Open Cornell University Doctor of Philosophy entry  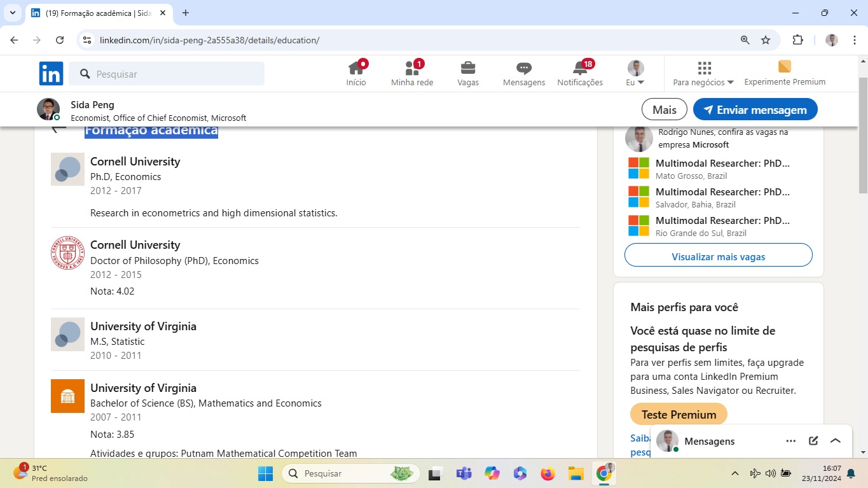[135, 245]
